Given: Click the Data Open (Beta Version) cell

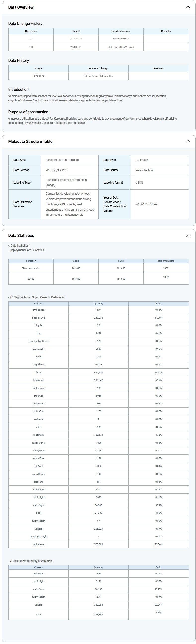Looking at the screenshot, I should 121,47.
